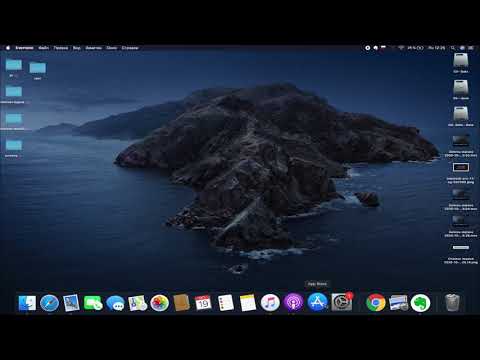Open the Apple menu
The height and width of the screenshot is (360, 480).
click(8, 48)
